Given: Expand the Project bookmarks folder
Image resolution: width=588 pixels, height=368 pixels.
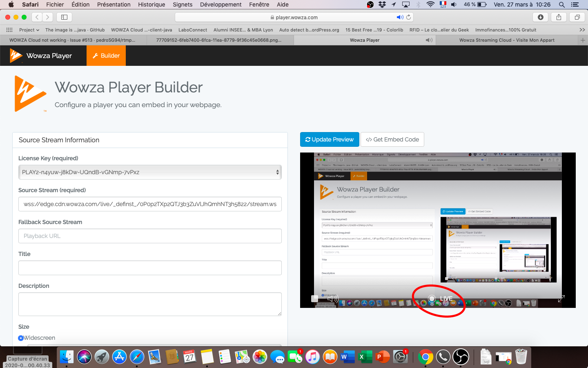Looking at the screenshot, I should (x=29, y=30).
